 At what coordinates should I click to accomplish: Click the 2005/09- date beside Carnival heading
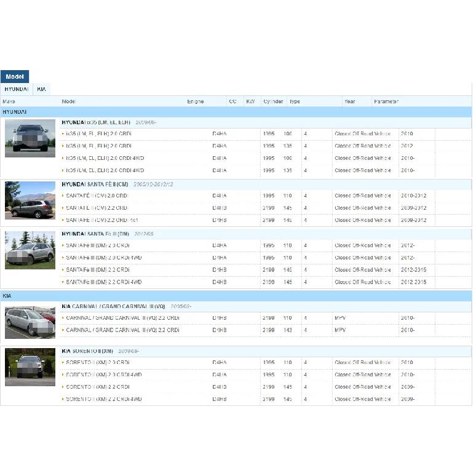point(181,306)
